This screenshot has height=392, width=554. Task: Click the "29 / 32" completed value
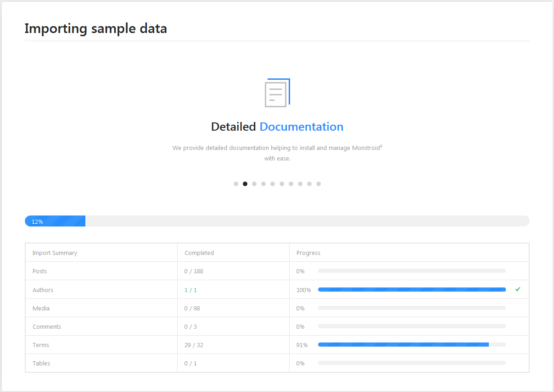(x=194, y=345)
